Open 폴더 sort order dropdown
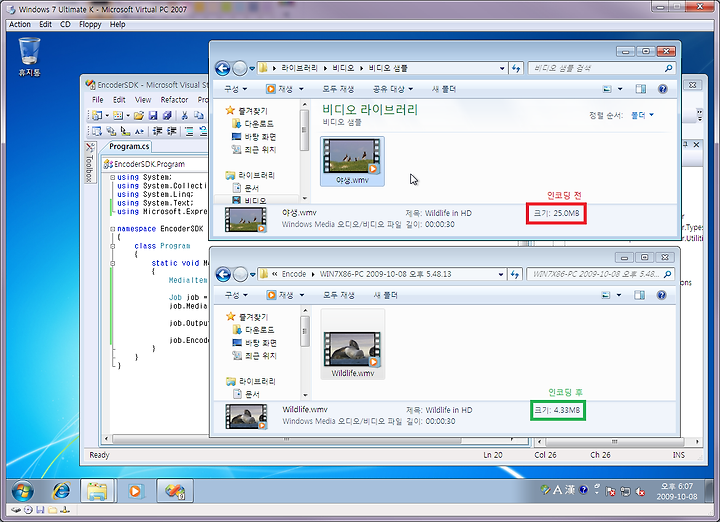Image resolution: width=720 pixels, height=522 pixels. pyautogui.click(x=642, y=115)
